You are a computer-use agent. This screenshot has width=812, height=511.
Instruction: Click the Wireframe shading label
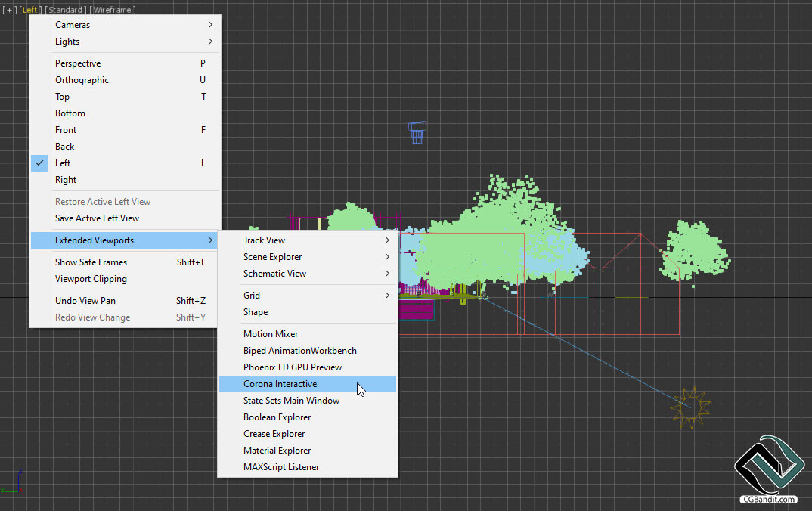pos(113,10)
